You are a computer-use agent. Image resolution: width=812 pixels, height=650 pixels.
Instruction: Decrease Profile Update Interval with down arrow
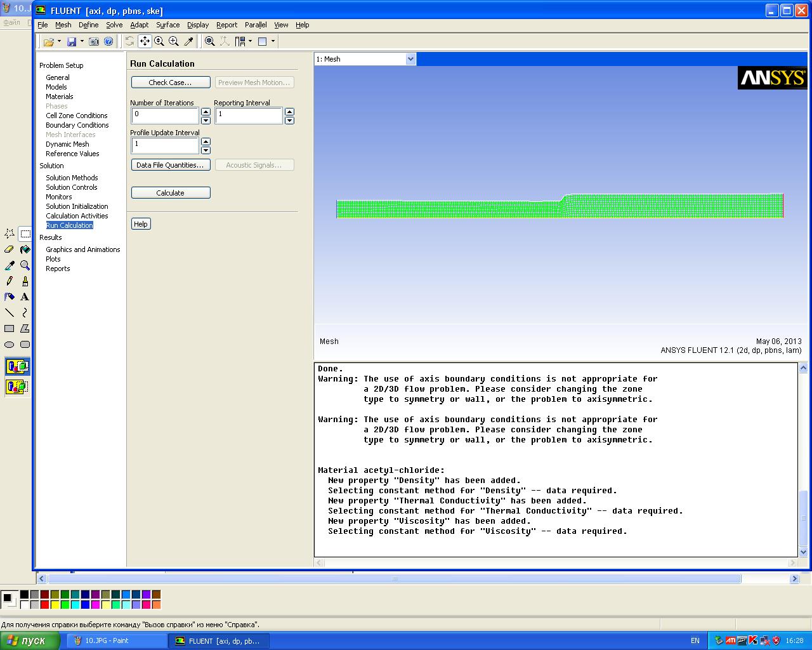pyautogui.click(x=206, y=150)
